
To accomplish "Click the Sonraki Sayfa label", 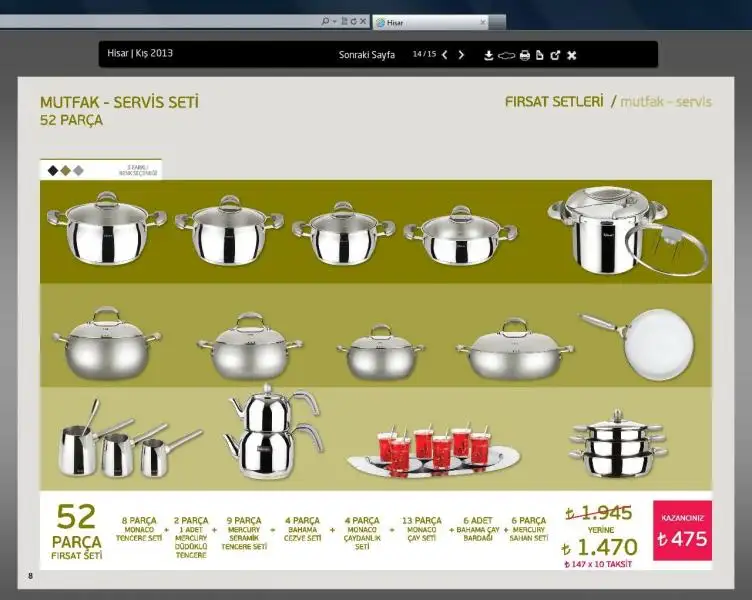I will (x=367, y=55).
